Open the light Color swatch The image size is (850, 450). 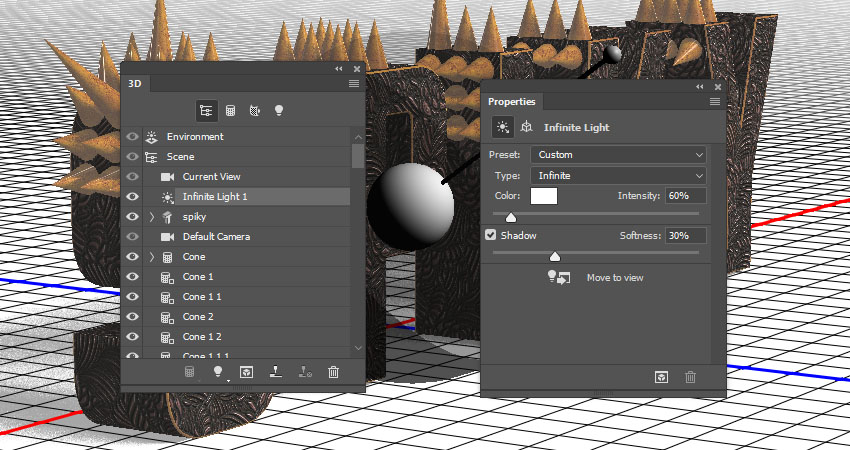point(544,196)
